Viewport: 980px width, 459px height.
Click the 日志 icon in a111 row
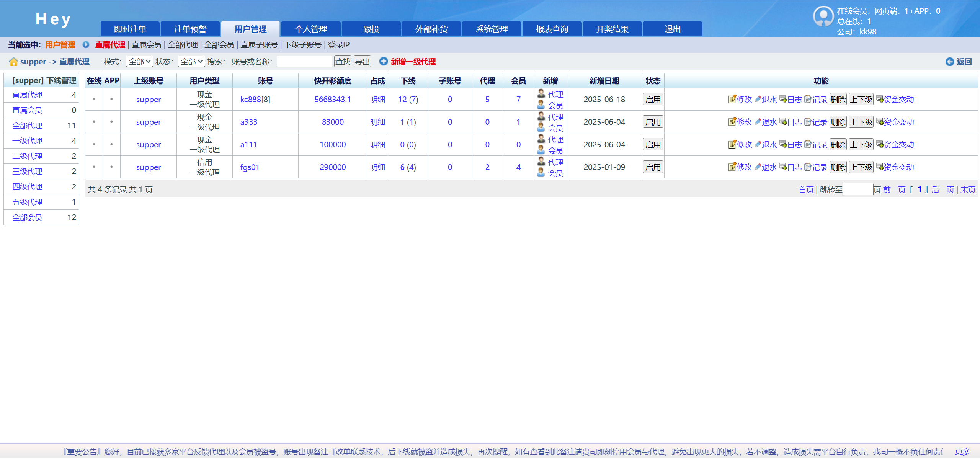point(783,144)
